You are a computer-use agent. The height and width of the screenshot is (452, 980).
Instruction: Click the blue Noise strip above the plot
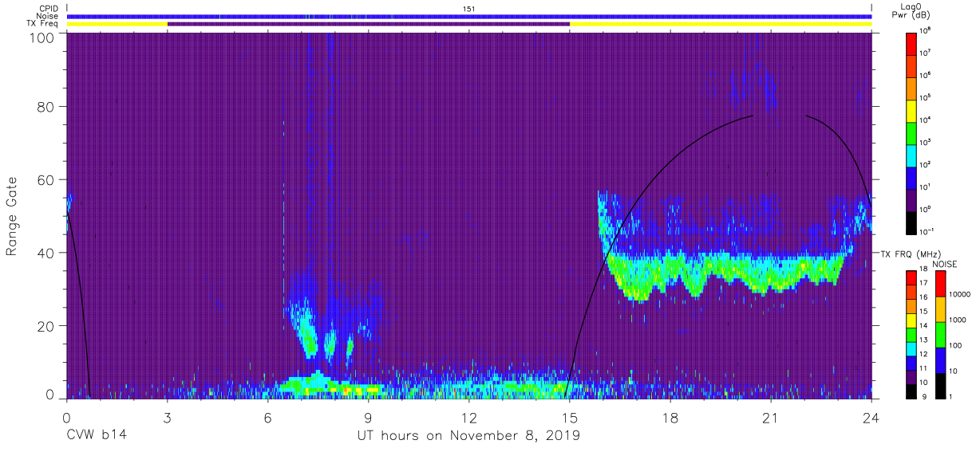tap(469, 16)
